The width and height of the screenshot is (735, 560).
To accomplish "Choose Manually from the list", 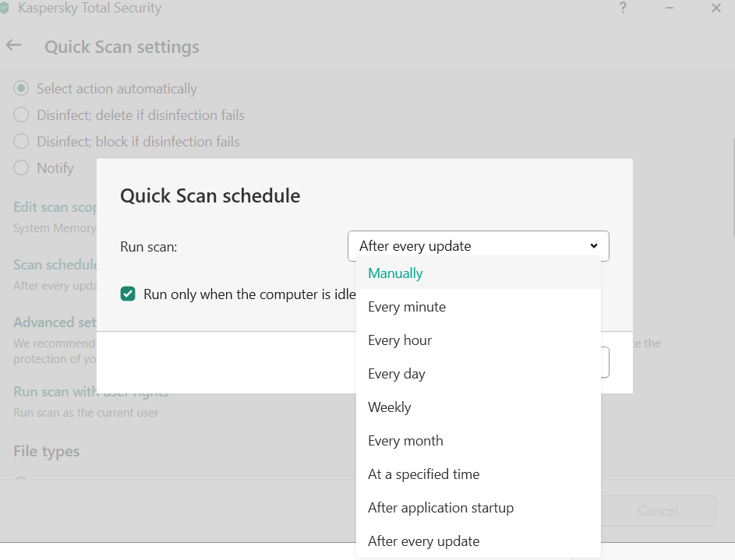I will 478,273.
